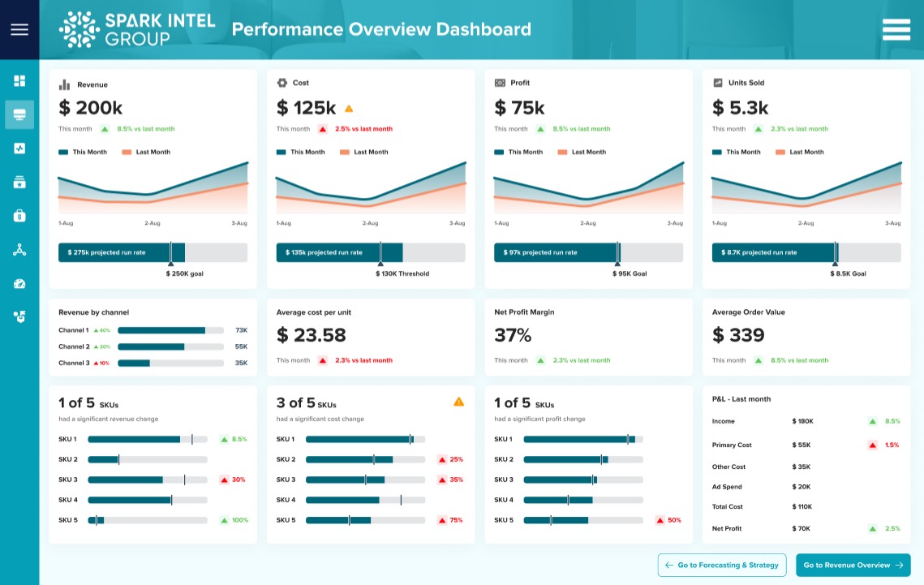Open the sidebar hamburger menu at top left
The image size is (924, 585).
19,29
